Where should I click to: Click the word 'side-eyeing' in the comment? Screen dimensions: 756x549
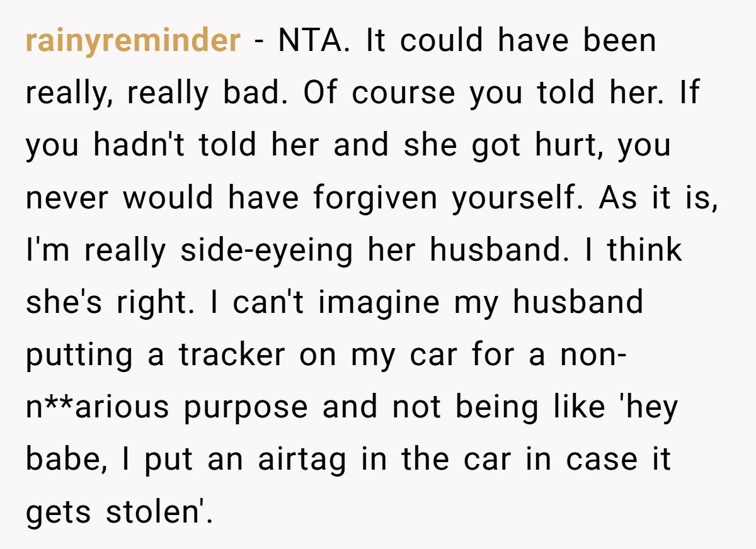click(x=266, y=251)
